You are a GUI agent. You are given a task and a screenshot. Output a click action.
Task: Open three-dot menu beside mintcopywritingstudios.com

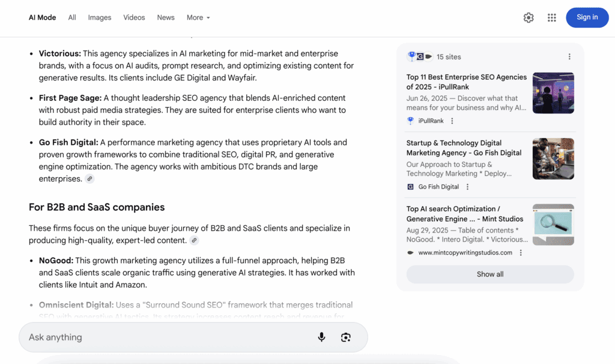click(x=521, y=253)
